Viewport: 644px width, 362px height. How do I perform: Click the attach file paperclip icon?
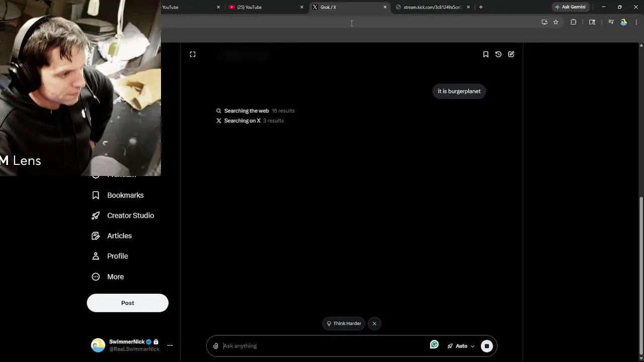coord(216,346)
